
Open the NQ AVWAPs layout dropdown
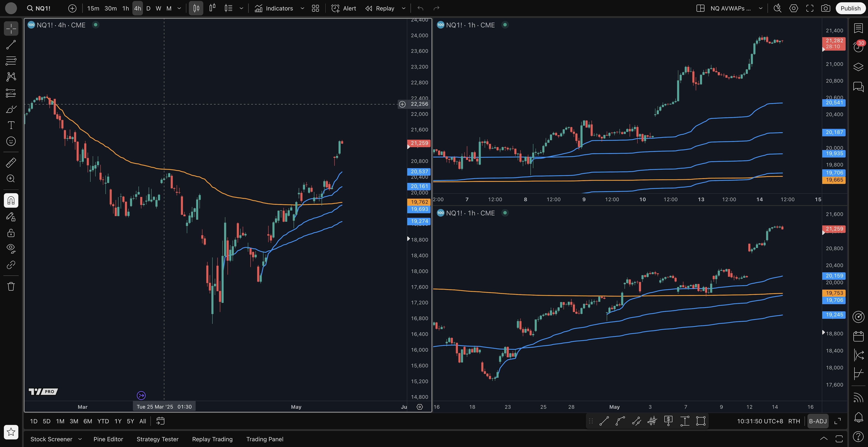point(760,8)
